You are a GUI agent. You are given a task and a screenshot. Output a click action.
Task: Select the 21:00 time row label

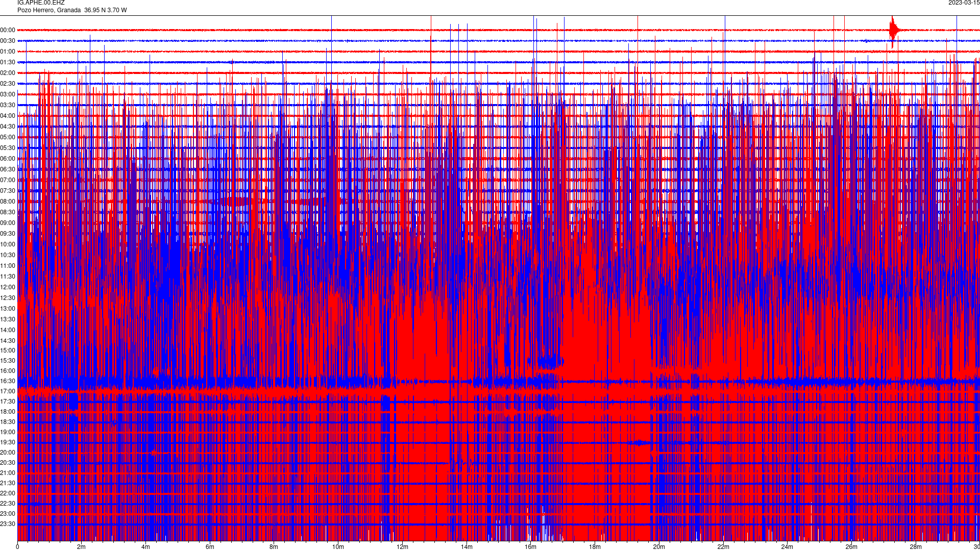[x=8, y=473]
